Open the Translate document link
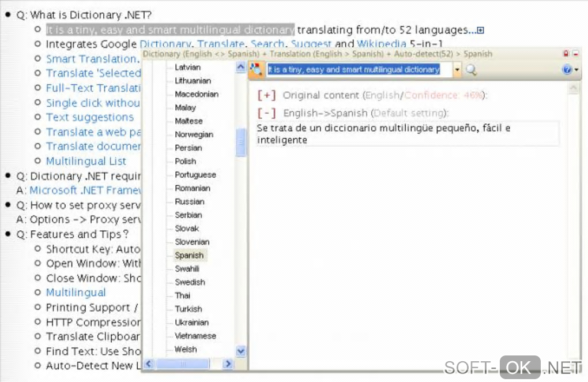Screen dimensions: 588x382 (93, 147)
